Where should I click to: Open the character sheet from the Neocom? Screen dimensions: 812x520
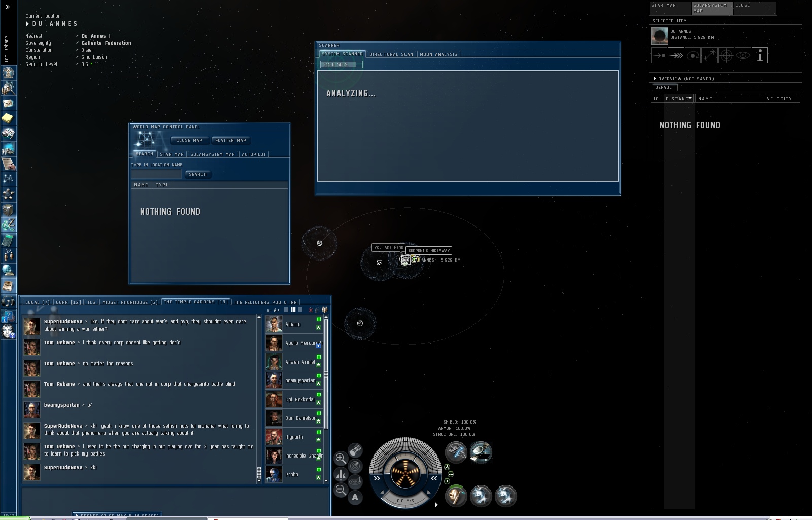pyautogui.click(x=8, y=73)
